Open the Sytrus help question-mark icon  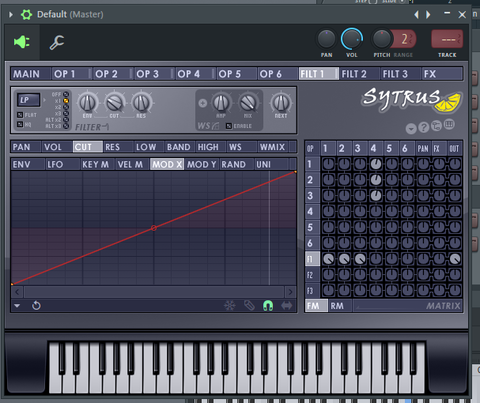click(x=424, y=127)
